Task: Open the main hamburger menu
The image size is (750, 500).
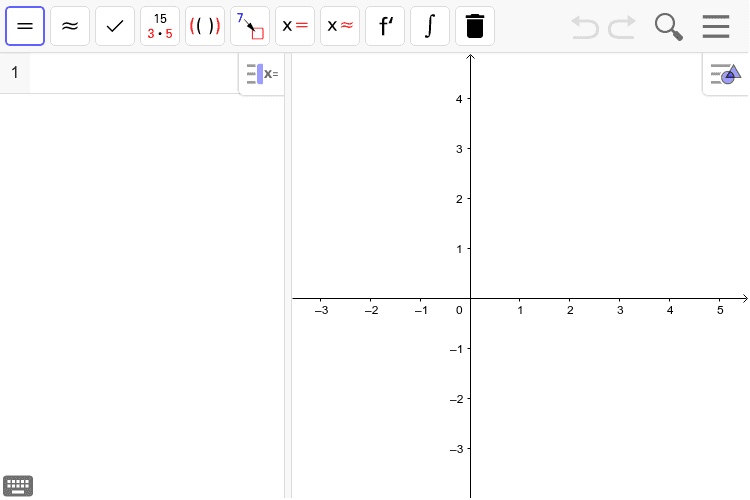Action: pyautogui.click(x=716, y=26)
